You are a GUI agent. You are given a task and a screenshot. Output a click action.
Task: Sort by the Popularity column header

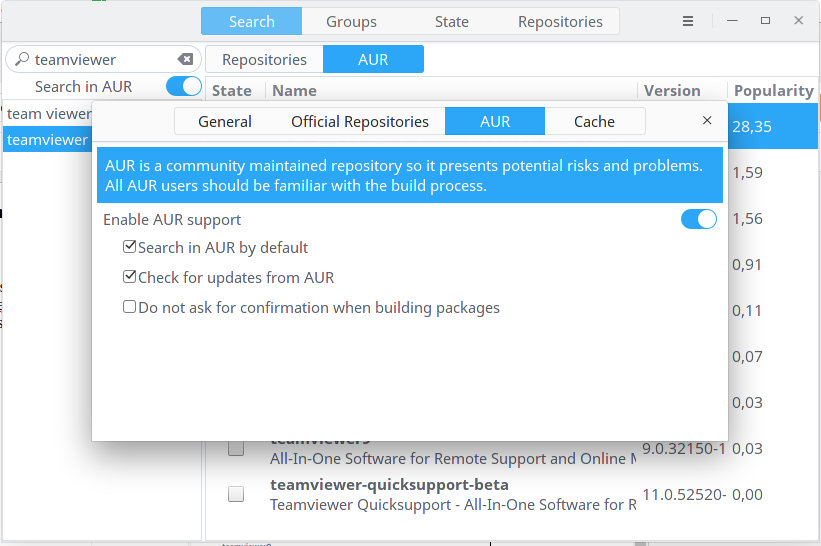coord(773,91)
